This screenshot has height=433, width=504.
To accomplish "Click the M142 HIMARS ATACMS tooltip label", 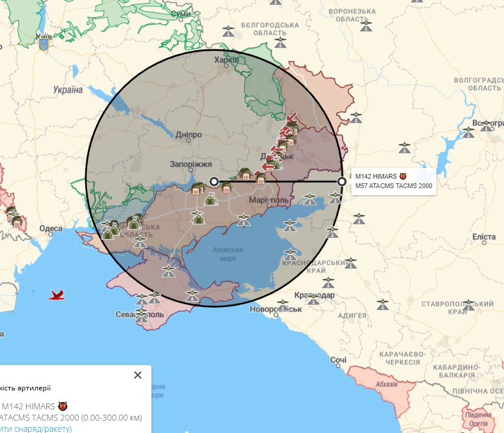I will point(394,181).
